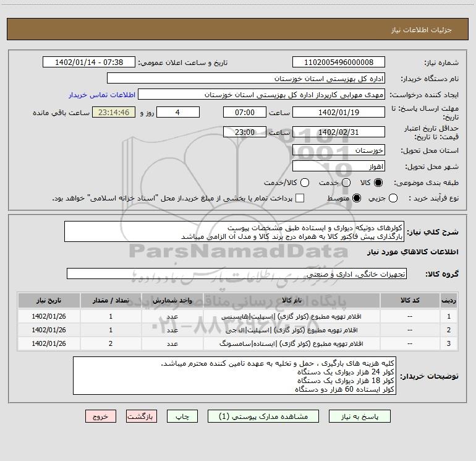Screen dimensions: 476x461
Task: Click the deadline hour field 07:00
Action: pyautogui.click(x=245, y=112)
